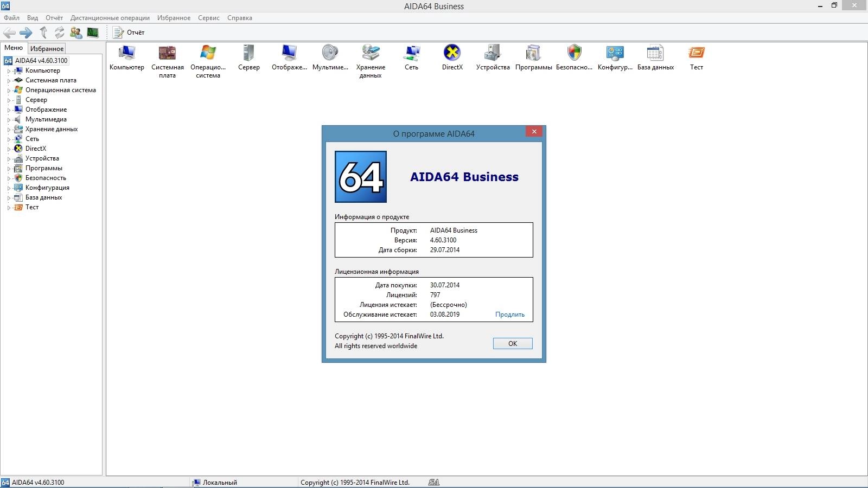868x488 pixels.
Task: Click the status bar copyright text
Action: (355, 483)
